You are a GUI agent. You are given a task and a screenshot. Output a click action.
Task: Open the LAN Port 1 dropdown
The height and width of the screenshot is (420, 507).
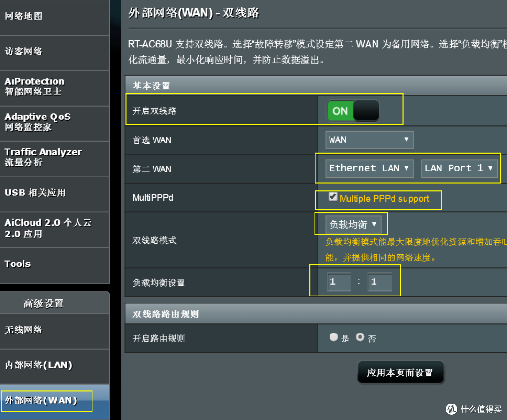coord(459,168)
